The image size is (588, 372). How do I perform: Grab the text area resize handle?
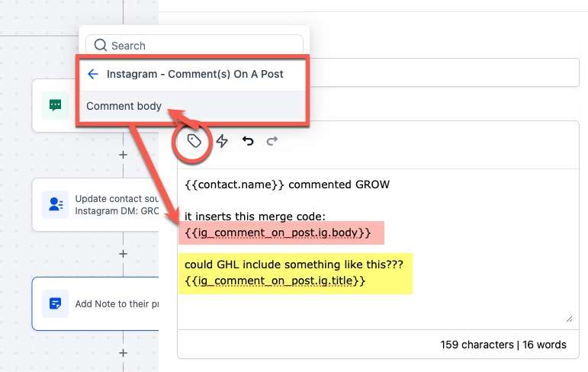point(569,319)
